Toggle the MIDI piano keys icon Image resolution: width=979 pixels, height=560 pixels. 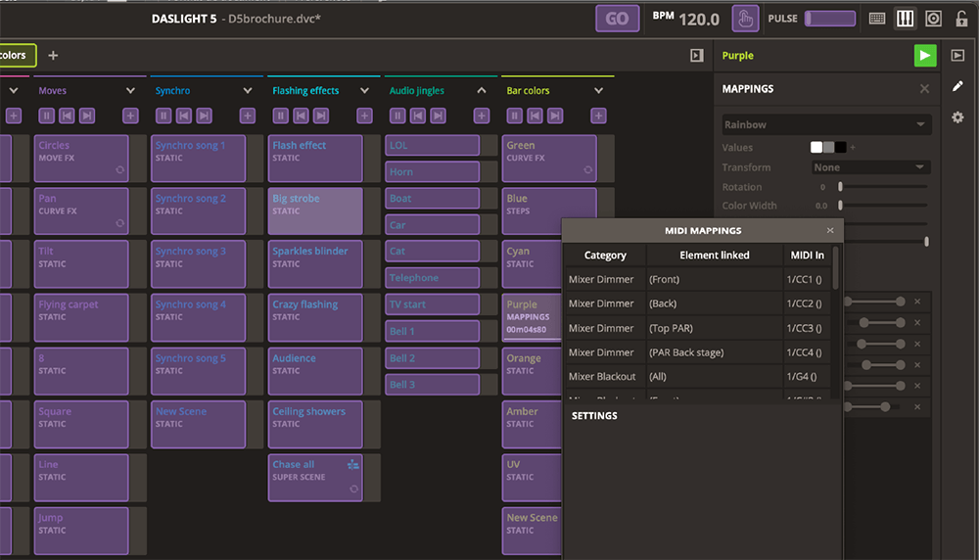(906, 19)
